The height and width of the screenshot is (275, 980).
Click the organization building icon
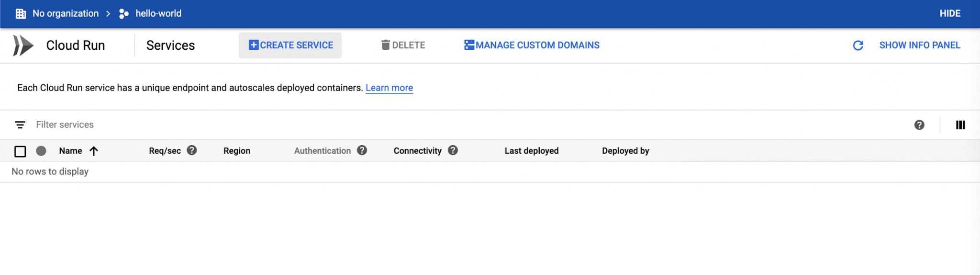tap(21, 13)
